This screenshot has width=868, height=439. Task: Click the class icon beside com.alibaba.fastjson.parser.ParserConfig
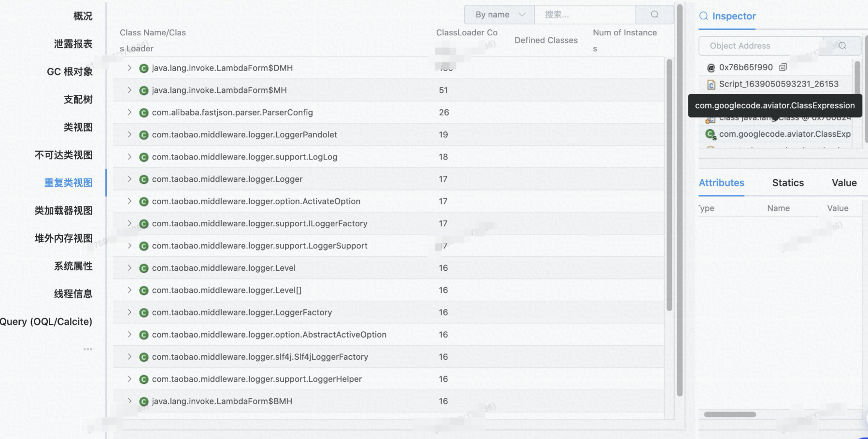tap(143, 113)
